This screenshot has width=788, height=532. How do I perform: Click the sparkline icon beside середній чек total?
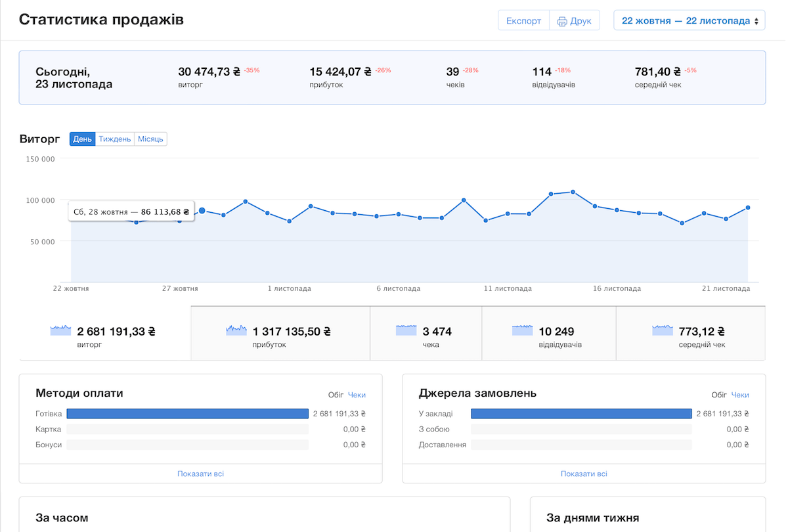pos(662,330)
